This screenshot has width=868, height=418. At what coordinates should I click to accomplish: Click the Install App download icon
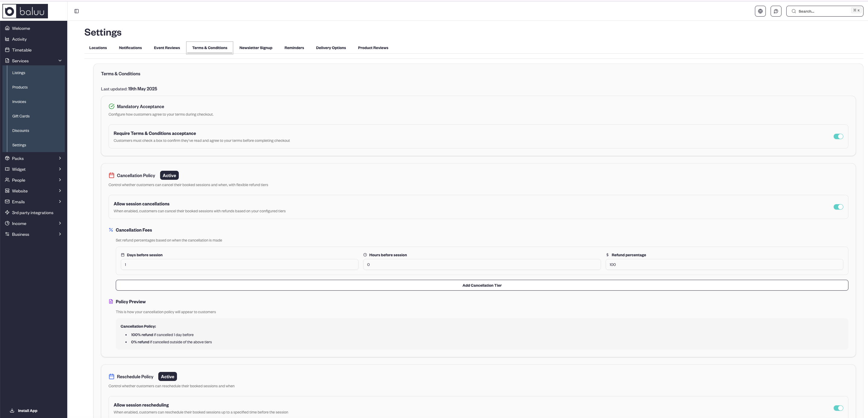point(12,410)
